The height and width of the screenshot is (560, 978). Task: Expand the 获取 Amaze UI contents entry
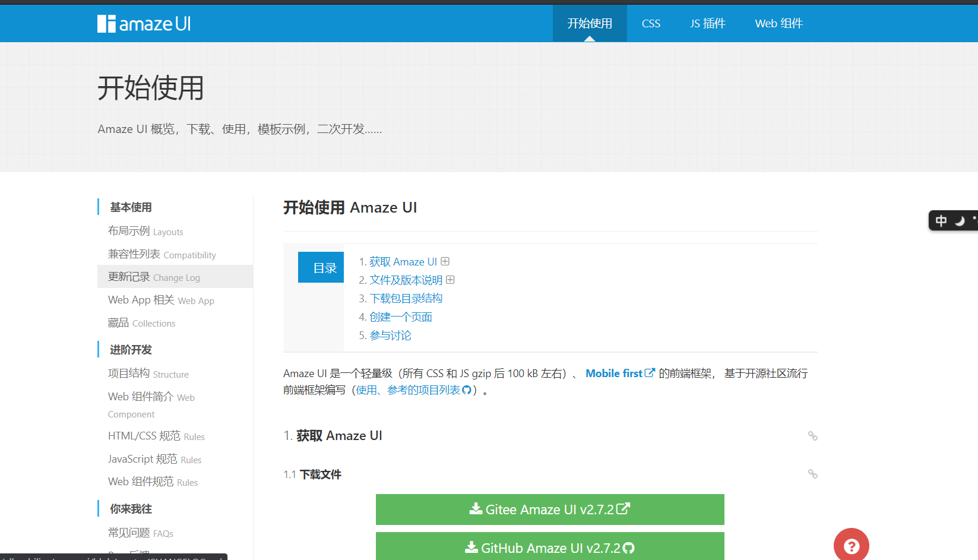(445, 261)
